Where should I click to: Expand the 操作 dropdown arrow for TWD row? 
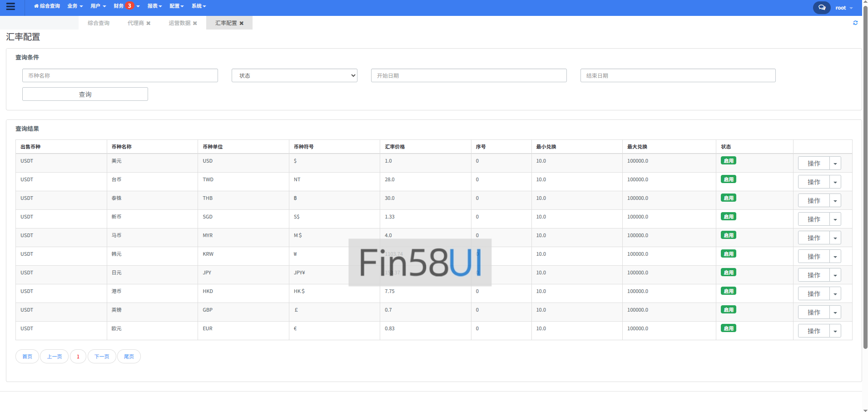[835, 182]
